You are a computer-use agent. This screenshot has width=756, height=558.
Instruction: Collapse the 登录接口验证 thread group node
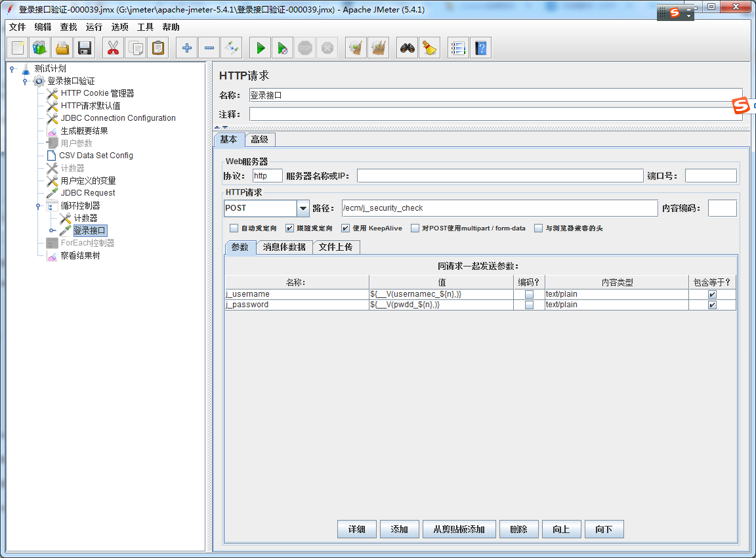tap(25, 81)
